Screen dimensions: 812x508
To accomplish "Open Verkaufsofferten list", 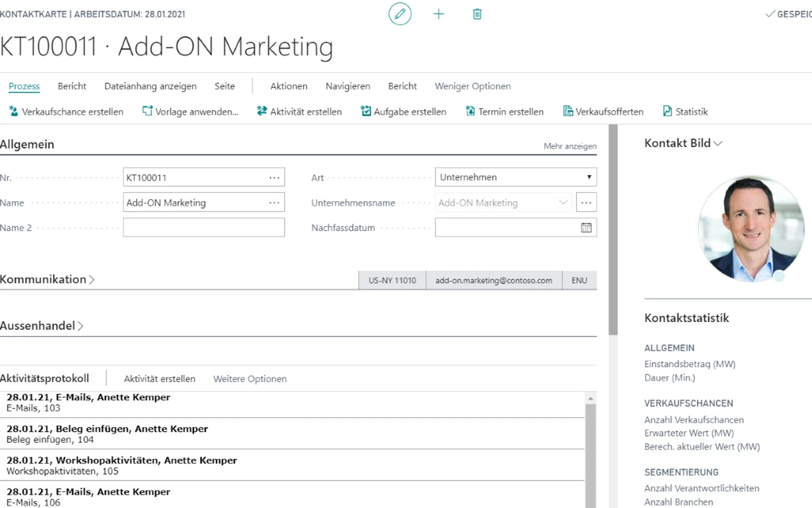I will click(x=603, y=111).
